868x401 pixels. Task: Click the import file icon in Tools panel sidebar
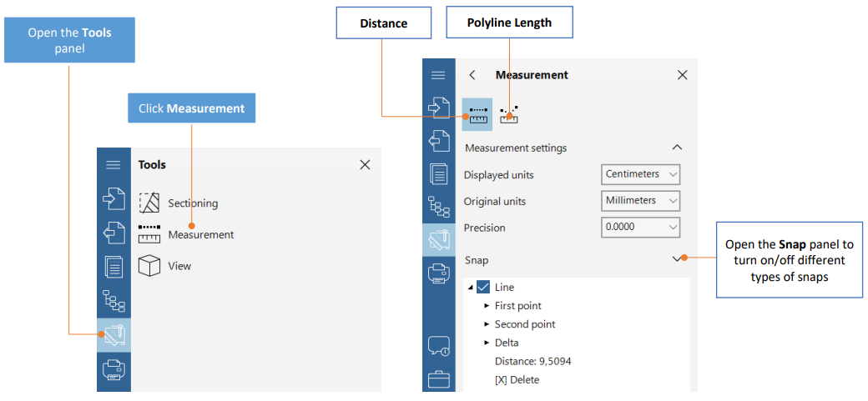(x=114, y=199)
